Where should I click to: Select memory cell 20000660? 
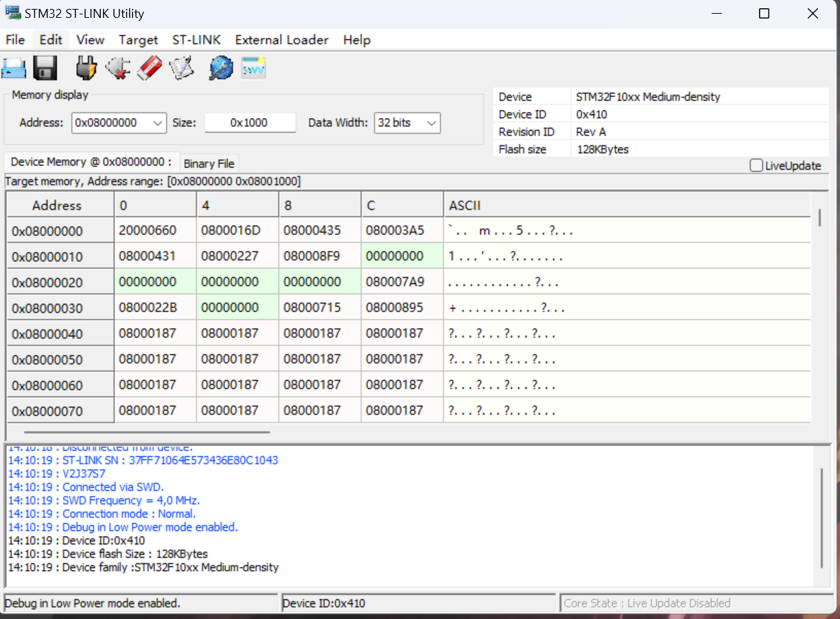(x=155, y=231)
